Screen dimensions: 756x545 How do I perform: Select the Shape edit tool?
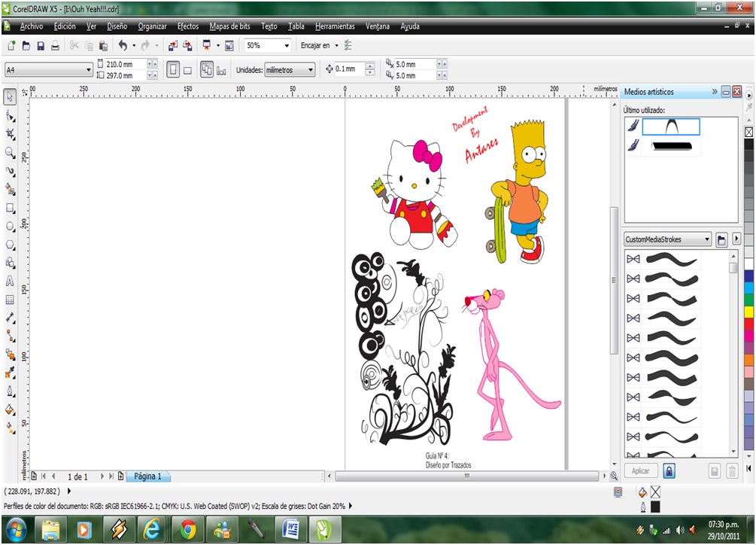tap(10, 116)
